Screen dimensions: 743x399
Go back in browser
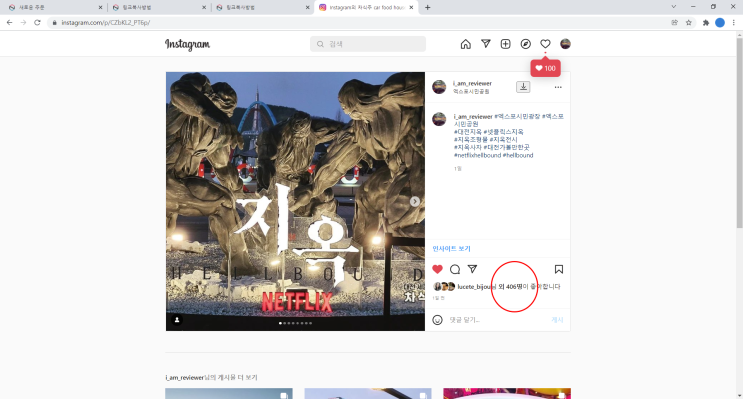(9, 22)
